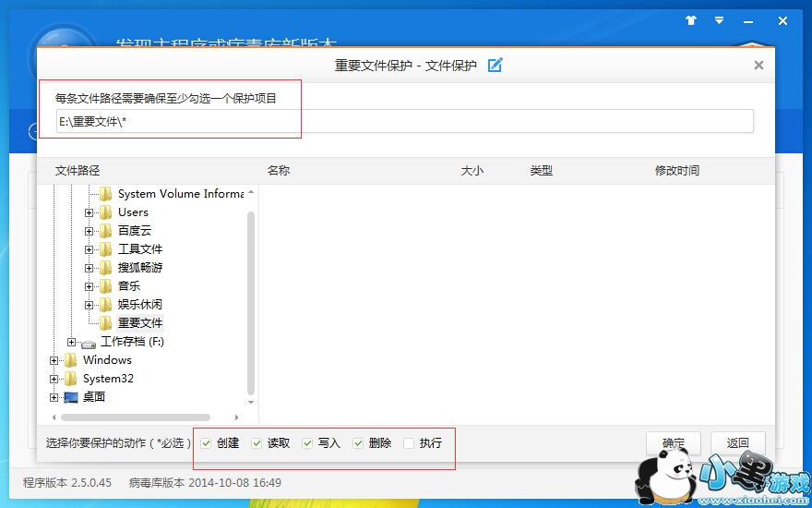Click the 重要文件 folder icon

click(105, 323)
